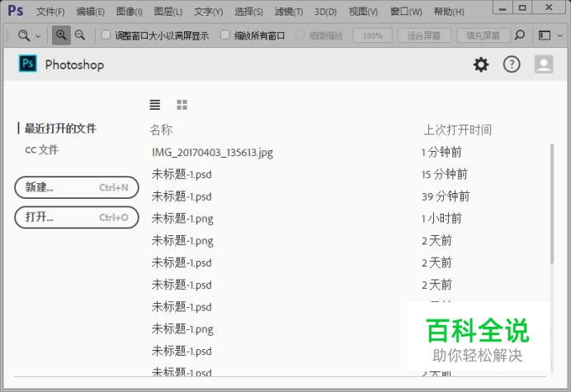The height and width of the screenshot is (392, 571).
Task: Select CC 文件 in sidebar
Action: (41, 149)
